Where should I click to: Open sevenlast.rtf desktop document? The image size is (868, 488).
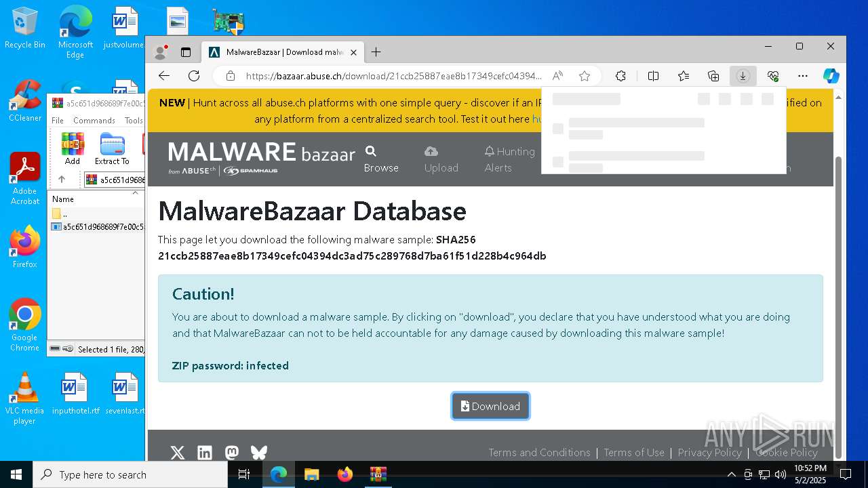(x=125, y=394)
